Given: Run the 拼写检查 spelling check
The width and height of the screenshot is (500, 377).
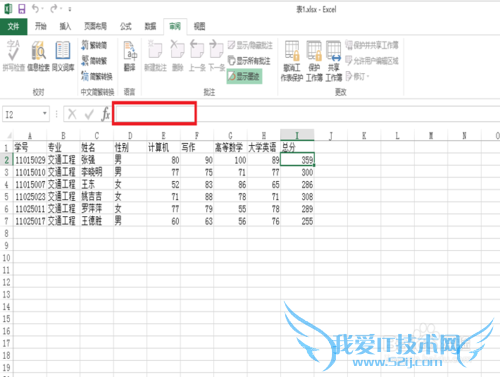Looking at the screenshot, I should click(14, 56).
